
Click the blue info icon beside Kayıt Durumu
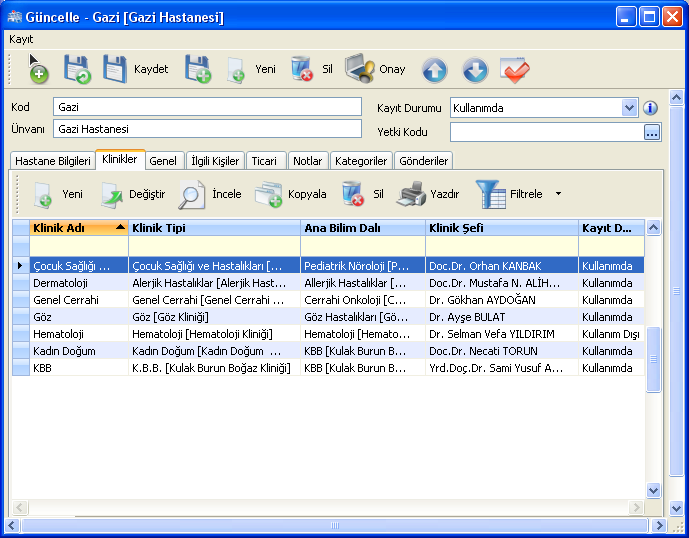[x=650, y=108]
